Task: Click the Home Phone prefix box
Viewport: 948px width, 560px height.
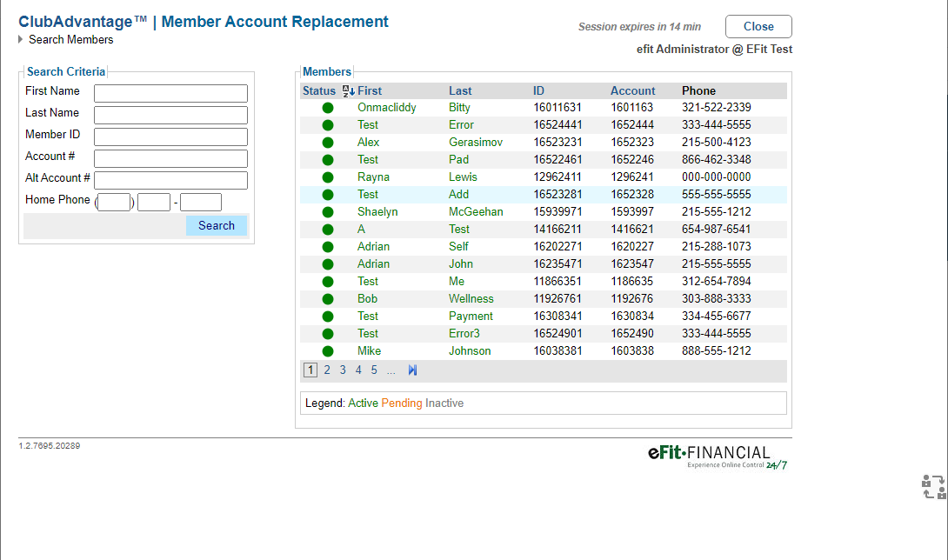Action: [154, 202]
